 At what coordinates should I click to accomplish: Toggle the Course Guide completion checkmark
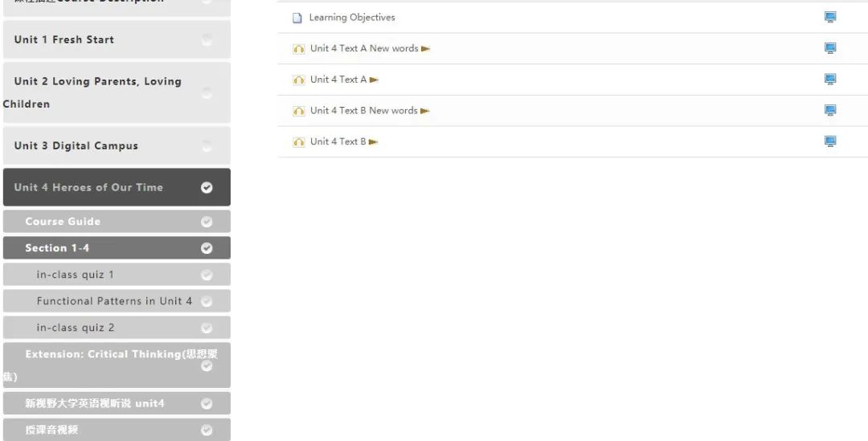[x=207, y=222]
